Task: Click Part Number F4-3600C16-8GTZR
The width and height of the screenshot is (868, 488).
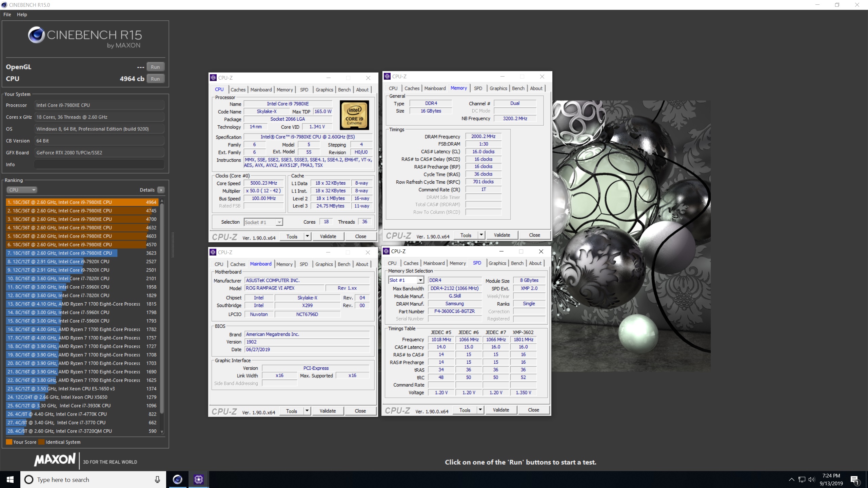Action: pos(454,311)
